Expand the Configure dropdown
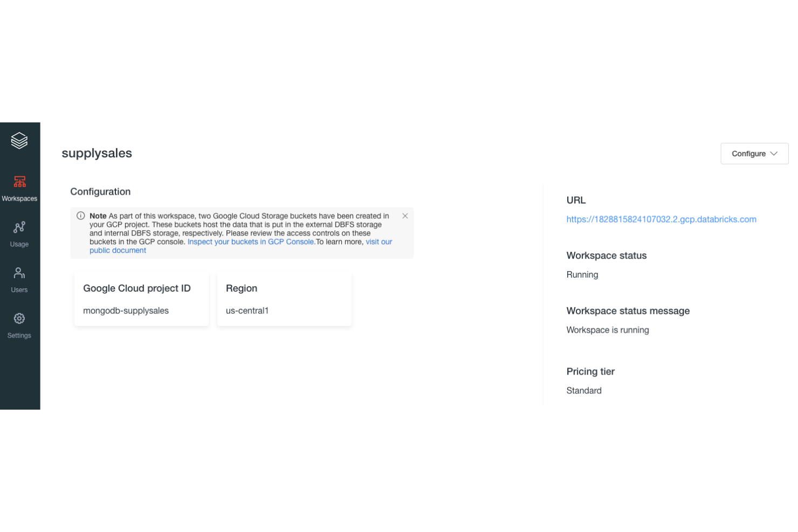The height and width of the screenshot is (532, 798). coord(754,154)
